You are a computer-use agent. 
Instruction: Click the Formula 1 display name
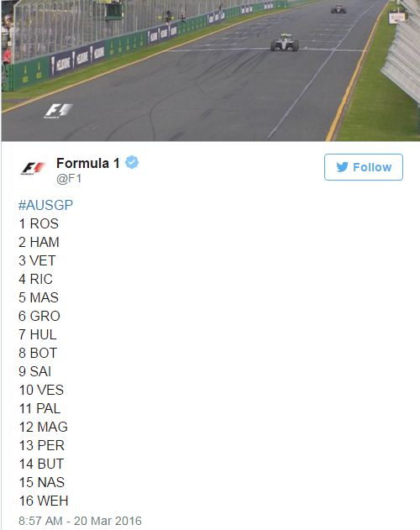point(88,163)
